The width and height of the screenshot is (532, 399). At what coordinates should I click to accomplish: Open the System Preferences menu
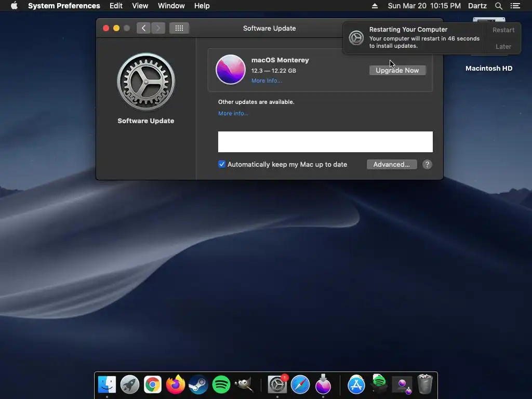pos(64,6)
